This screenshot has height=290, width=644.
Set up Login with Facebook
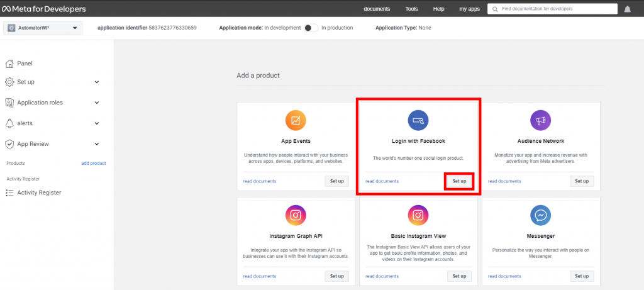[x=459, y=181]
